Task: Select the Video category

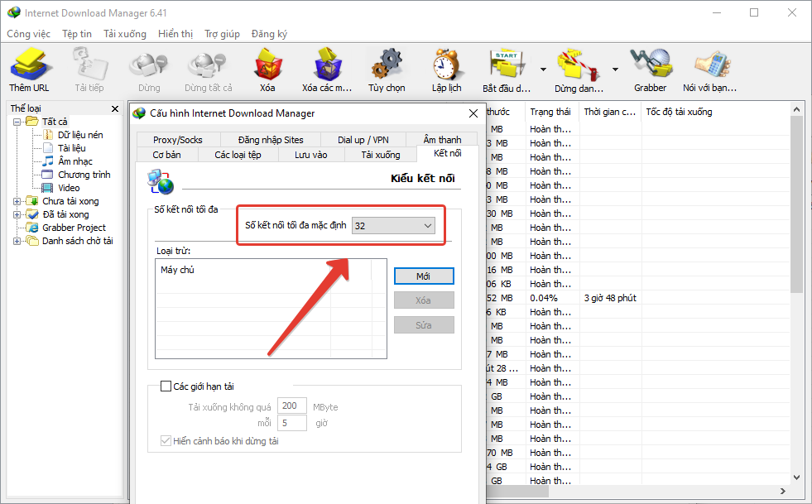Action: click(x=69, y=188)
